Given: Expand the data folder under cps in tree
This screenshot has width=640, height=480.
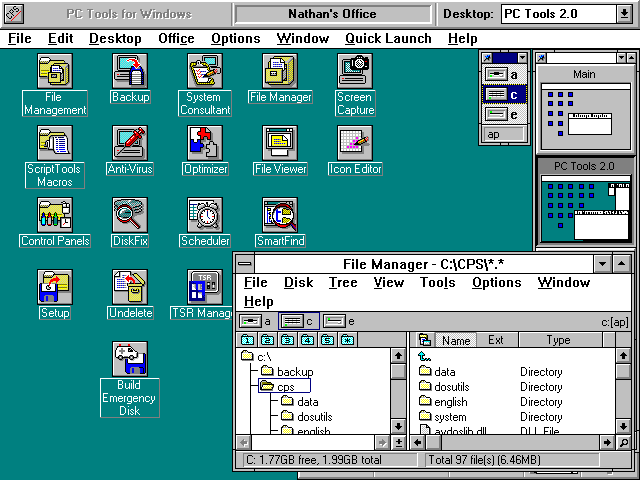Looking at the screenshot, I should [x=307, y=402].
